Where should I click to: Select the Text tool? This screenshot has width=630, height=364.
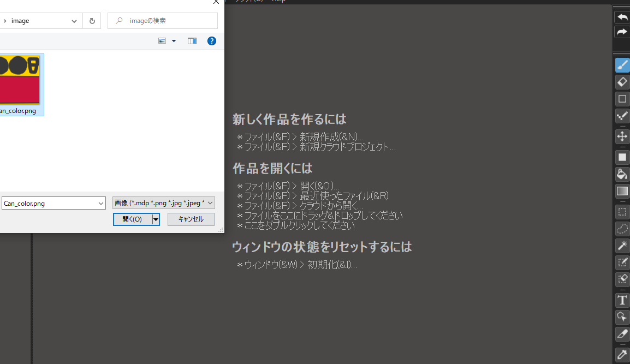622,300
